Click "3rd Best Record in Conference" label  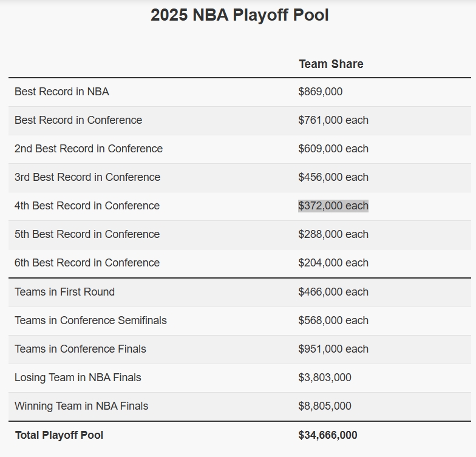(x=87, y=178)
